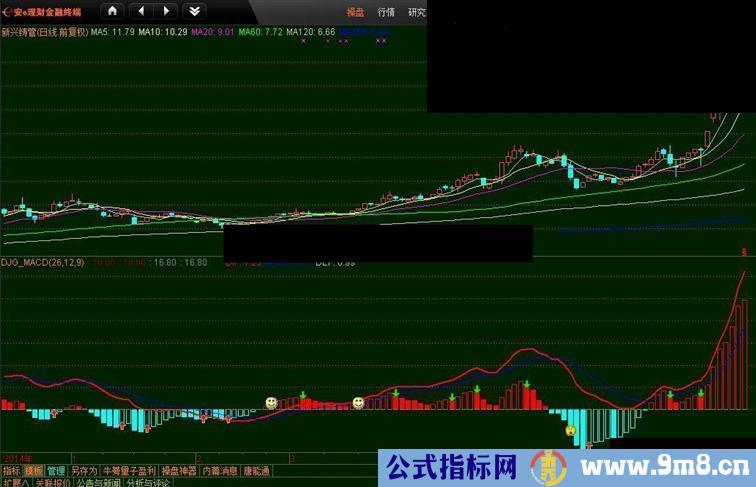This screenshot has height=487, width=756.
Task: Click the 另存为 button
Action: click(84, 470)
